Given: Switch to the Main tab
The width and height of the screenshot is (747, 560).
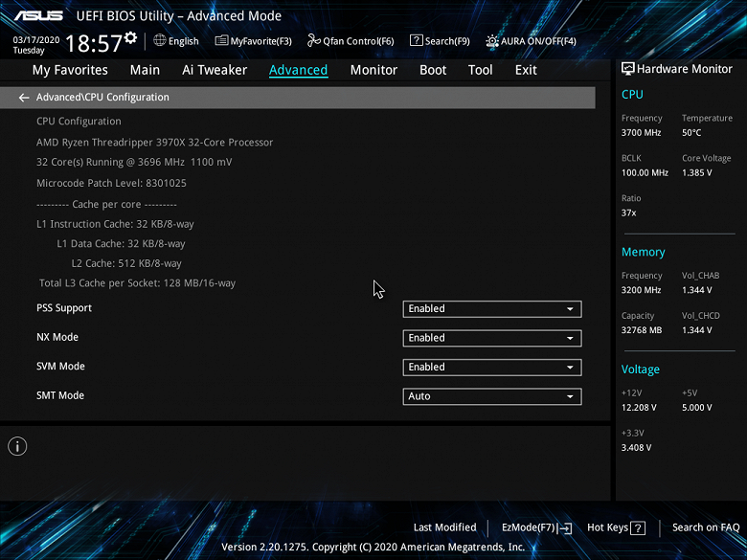Looking at the screenshot, I should 145,70.
